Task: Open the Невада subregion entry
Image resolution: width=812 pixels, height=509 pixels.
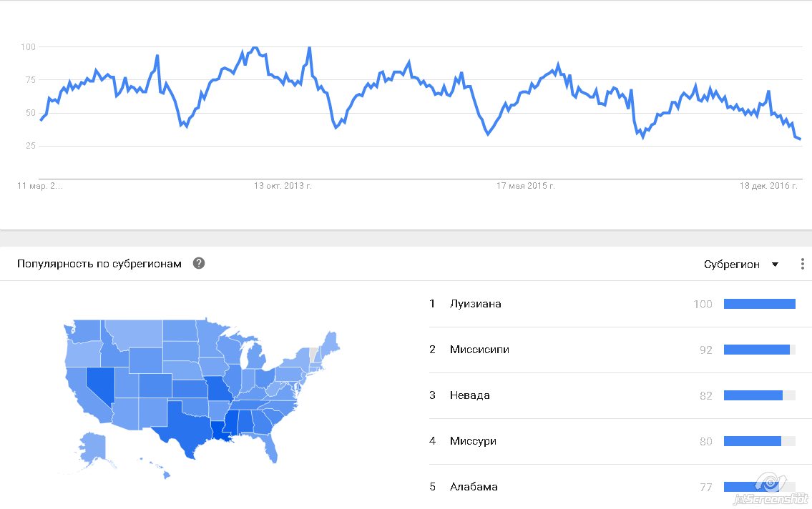Action: [x=469, y=395]
